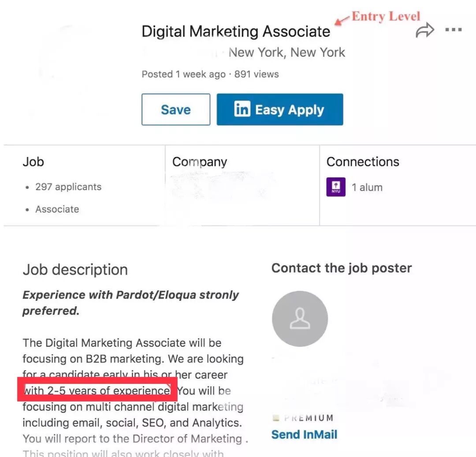Screen dimensions: 476x457
Task: Click the share arrow icon
Action: tap(424, 31)
